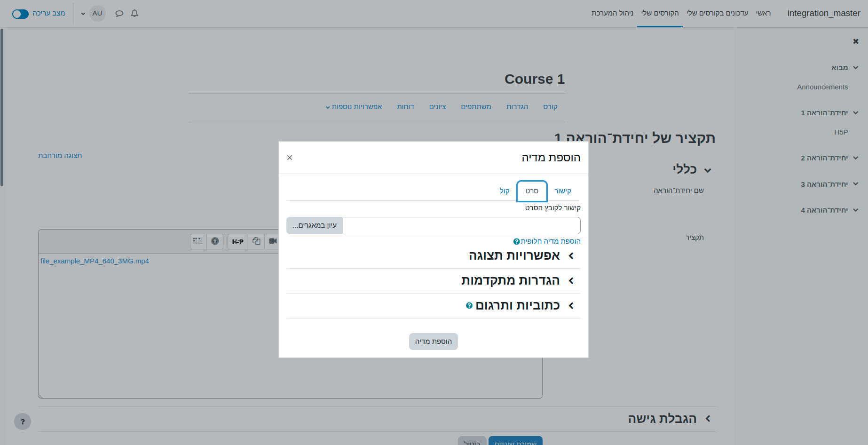Open file_example_MP4_640_3MG.mp4 link in editor

point(95,261)
